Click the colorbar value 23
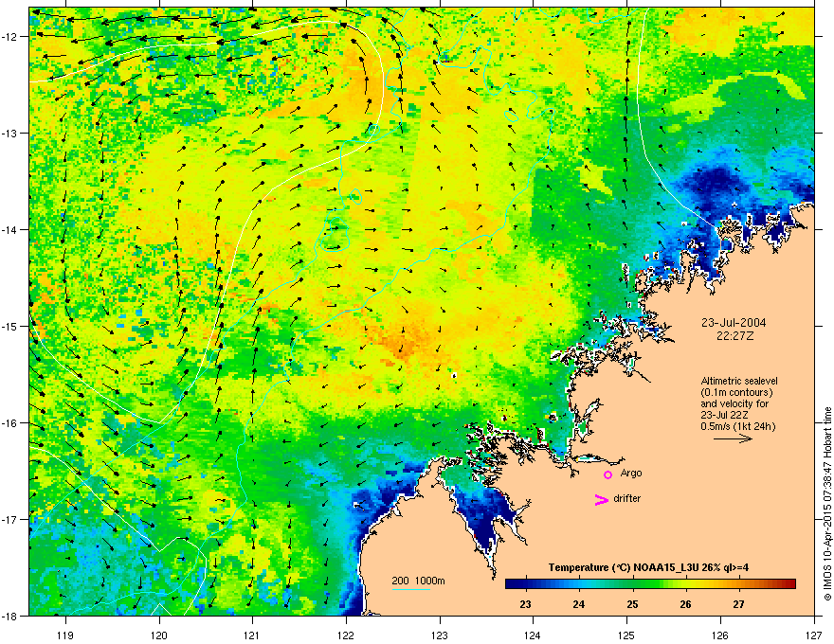This screenshot has height=644, width=834. (x=525, y=604)
